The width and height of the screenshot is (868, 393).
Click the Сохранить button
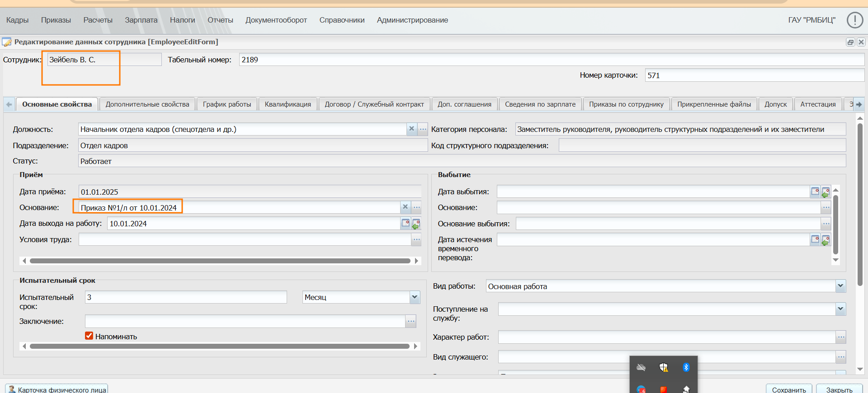point(789,389)
